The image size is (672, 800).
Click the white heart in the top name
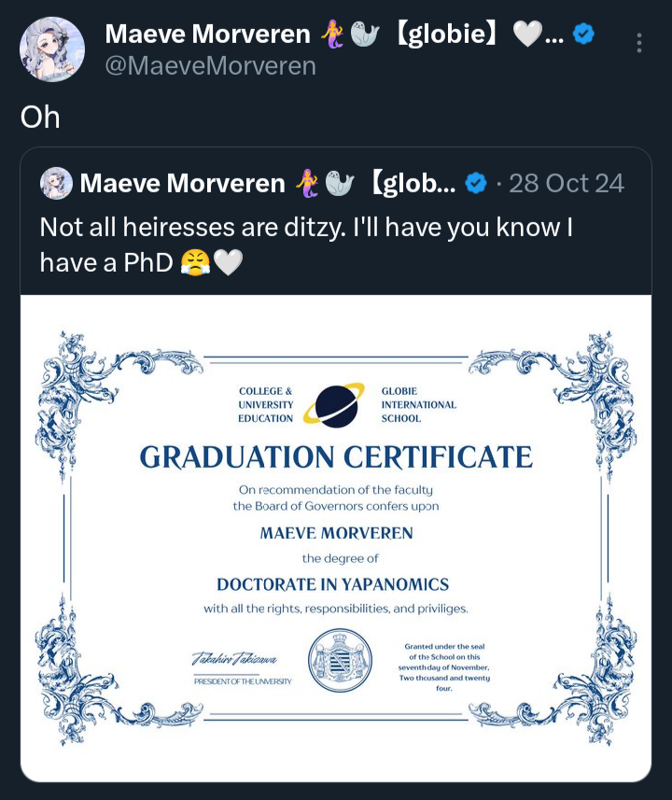coord(527,35)
